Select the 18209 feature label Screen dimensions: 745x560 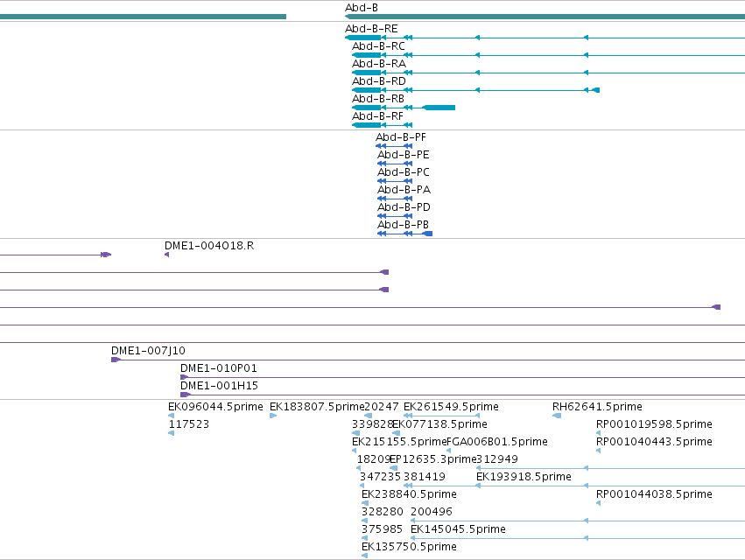click(374, 459)
